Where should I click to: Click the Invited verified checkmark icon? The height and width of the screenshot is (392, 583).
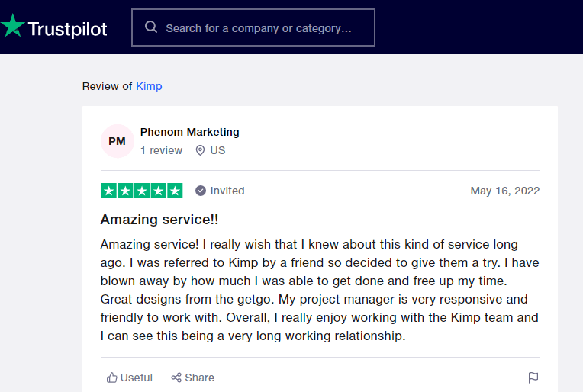click(x=201, y=191)
